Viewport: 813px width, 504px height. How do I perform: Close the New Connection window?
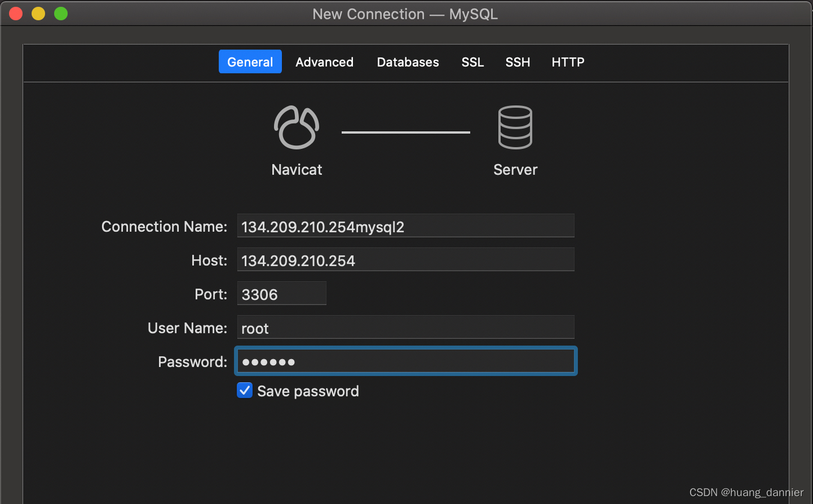[16, 14]
